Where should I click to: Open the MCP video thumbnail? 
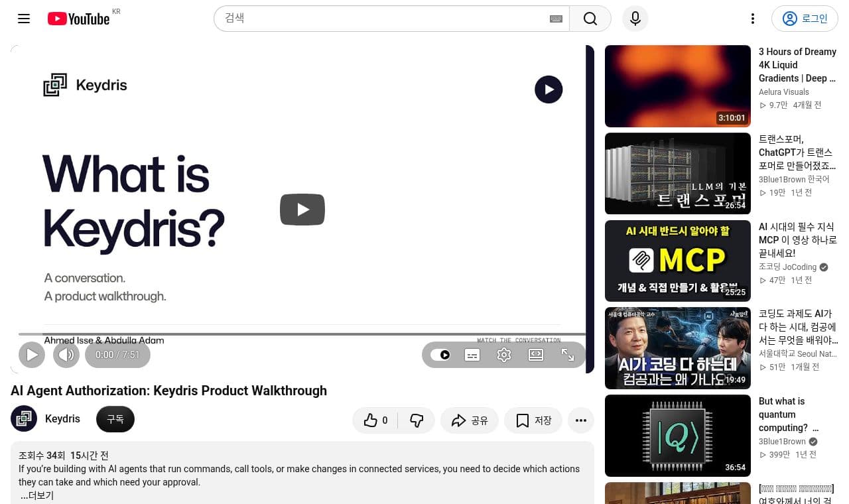(x=678, y=261)
